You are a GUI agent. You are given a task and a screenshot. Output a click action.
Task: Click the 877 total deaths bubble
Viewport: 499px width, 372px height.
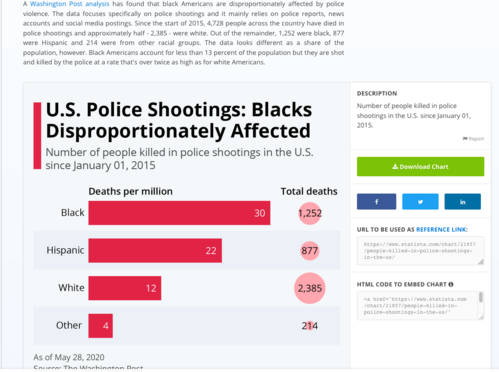click(x=310, y=250)
